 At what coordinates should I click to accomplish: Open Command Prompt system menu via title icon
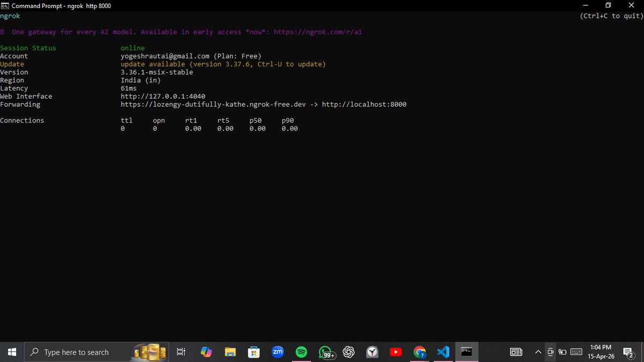coord(5,5)
